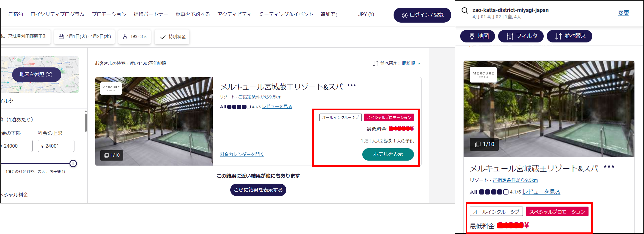Click the 地図 button in mobile view
Image resolution: width=644 pixels, height=234 pixels.
477,36
